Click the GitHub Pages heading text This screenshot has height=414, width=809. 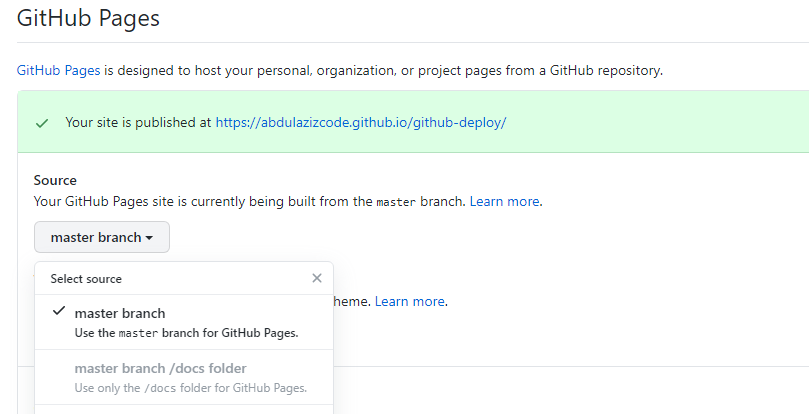88,19
